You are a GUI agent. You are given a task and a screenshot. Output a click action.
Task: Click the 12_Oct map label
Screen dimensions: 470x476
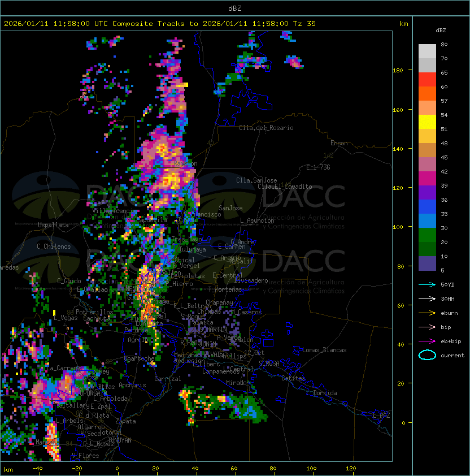pos(254,353)
